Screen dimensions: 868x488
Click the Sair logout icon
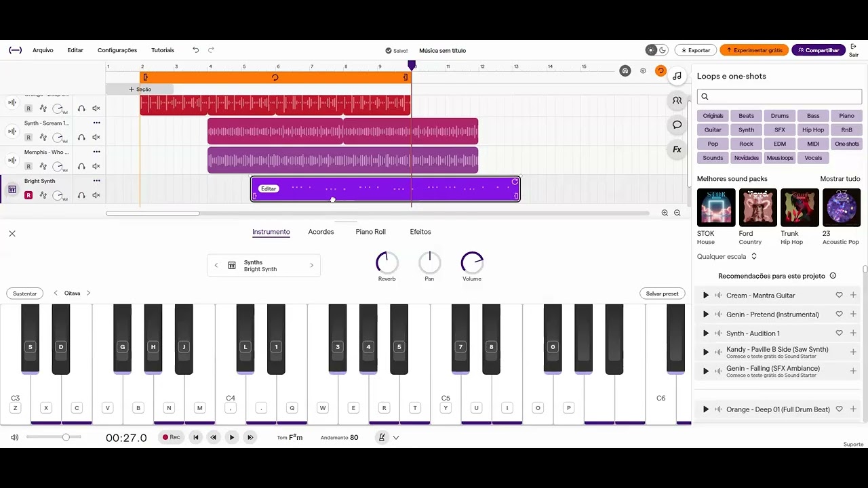click(x=853, y=47)
